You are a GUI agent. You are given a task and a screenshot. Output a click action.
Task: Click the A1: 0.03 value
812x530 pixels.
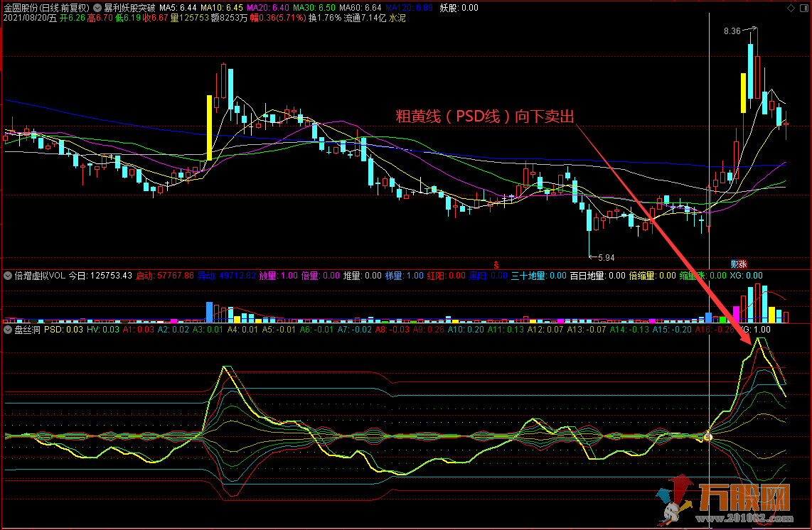click(x=139, y=330)
